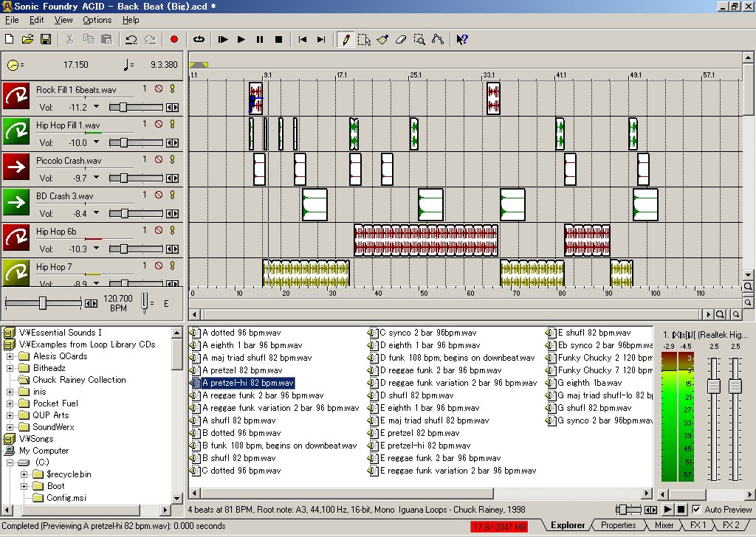Go to start of project
Screen dimensions: 756x537
pyautogui.click(x=302, y=40)
